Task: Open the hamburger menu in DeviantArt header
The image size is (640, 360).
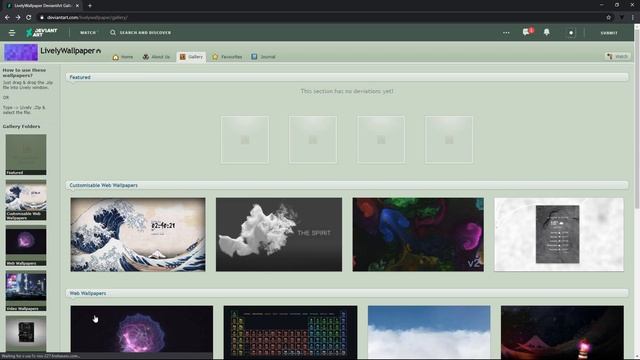Action: tap(12, 33)
